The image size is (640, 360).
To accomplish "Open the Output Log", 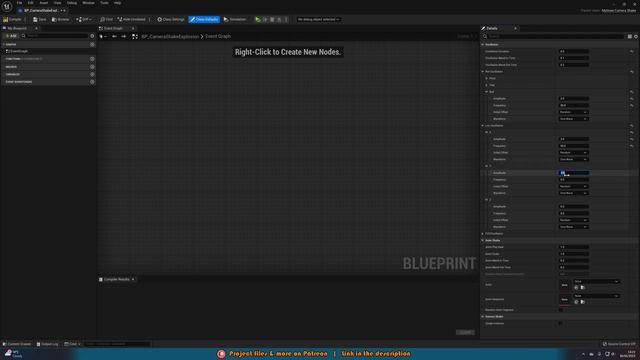I will click(x=47, y=344).
